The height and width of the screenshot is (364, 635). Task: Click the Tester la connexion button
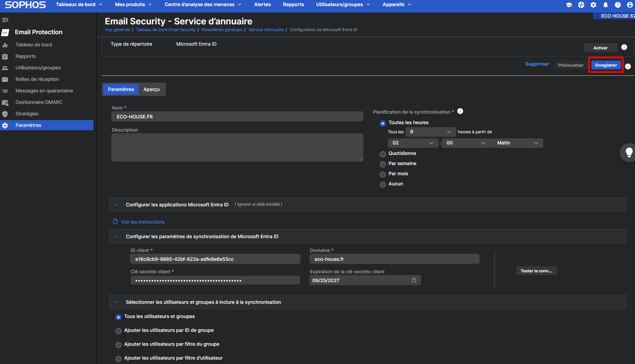click(536, 271)
